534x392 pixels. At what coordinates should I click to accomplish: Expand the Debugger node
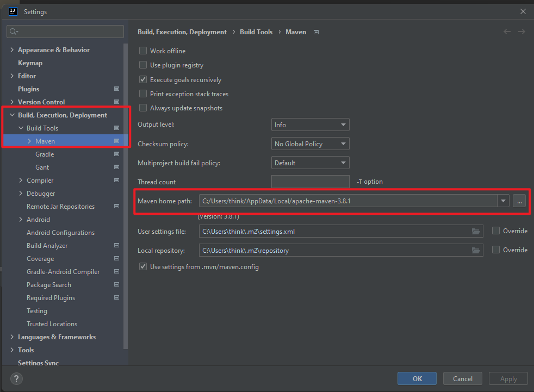[21, 194]
